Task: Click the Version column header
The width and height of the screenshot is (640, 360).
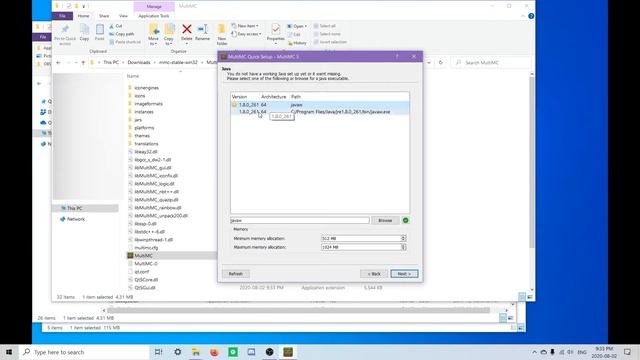Action: coord(239,97)
